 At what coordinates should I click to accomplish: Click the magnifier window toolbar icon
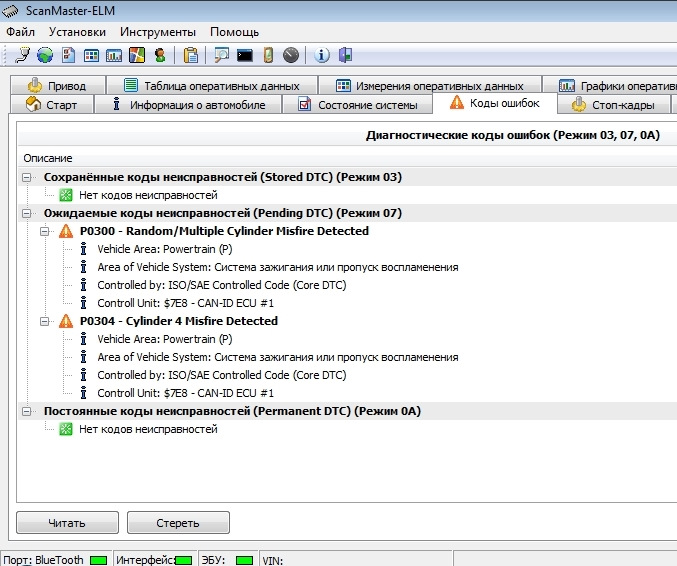click(x=221, y=55)
